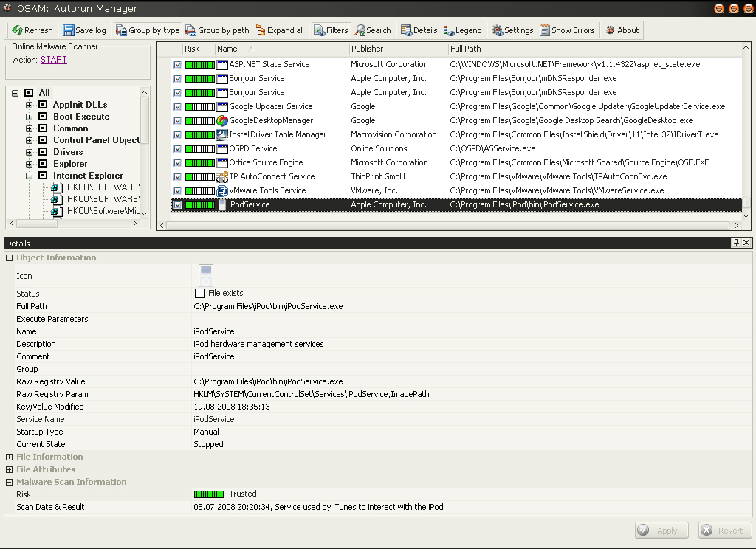
Task: Click the HKCU\Software\Mic registry icon
Action: (57, 211)
